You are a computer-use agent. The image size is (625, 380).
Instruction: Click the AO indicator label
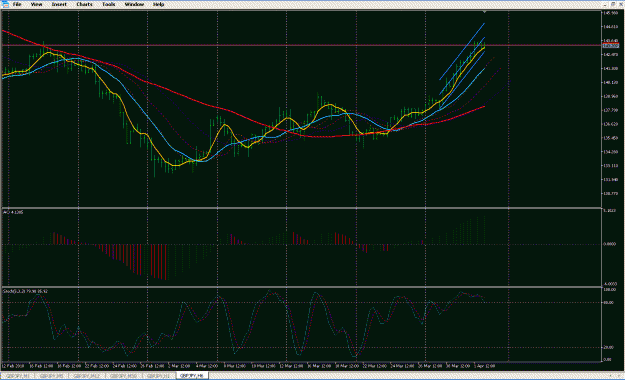13,212
